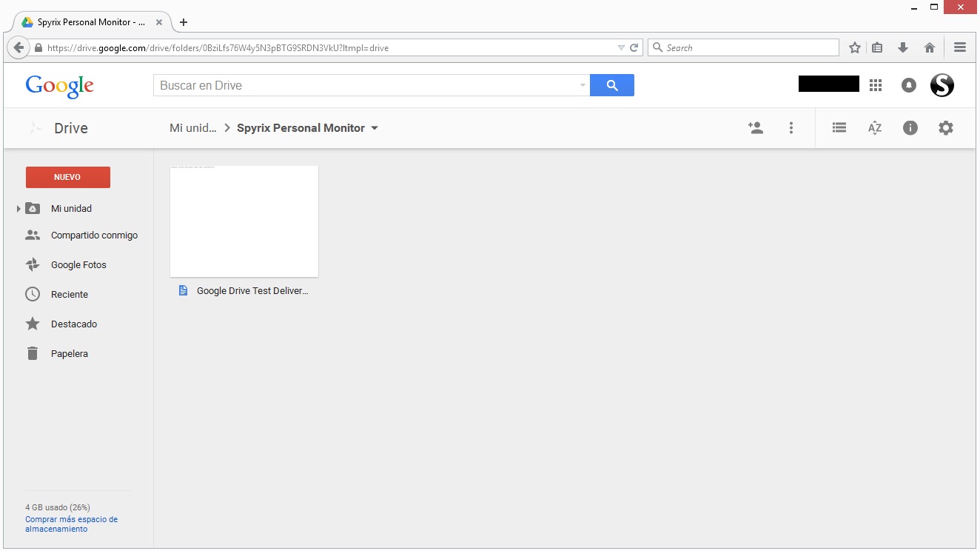Click the red NUEVO button

(68, 177)
